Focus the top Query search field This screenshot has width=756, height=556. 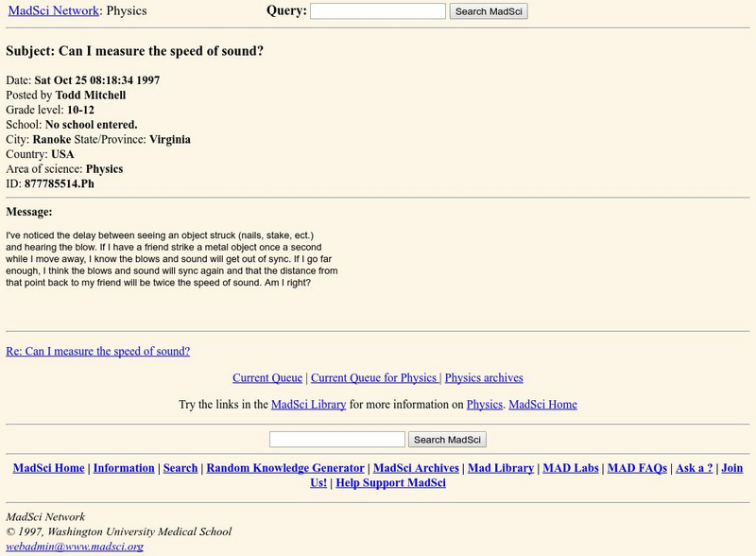coord(377,11)
